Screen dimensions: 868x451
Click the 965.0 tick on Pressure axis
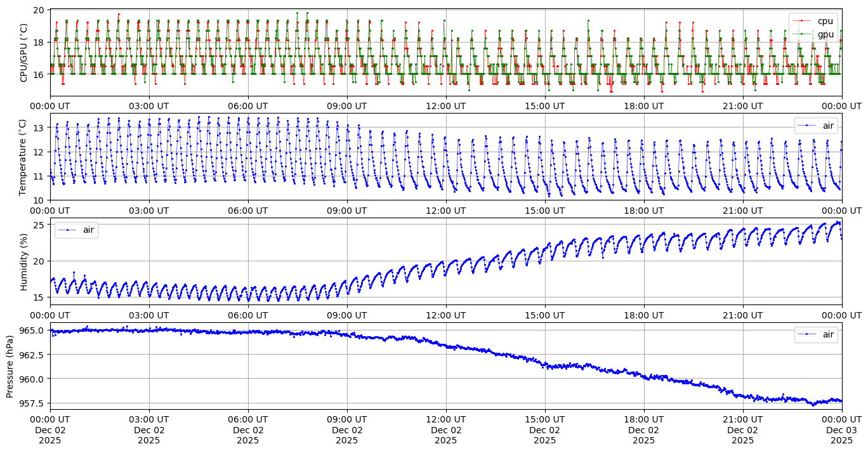32,330
